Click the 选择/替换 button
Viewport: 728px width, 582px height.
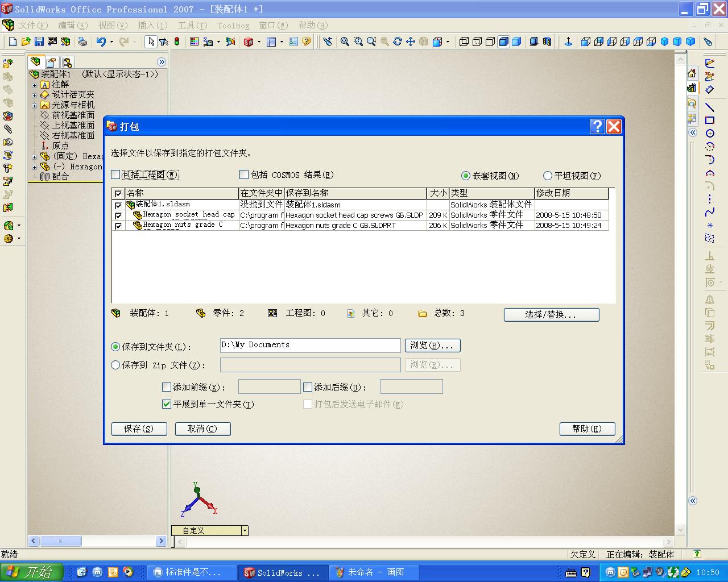[551, 314]
